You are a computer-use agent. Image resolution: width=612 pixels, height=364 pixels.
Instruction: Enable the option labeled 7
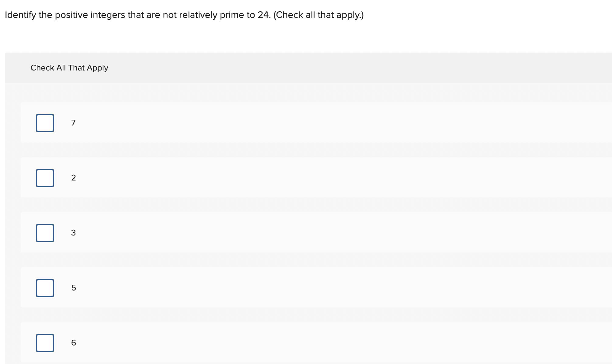click(x=45, y=123)
